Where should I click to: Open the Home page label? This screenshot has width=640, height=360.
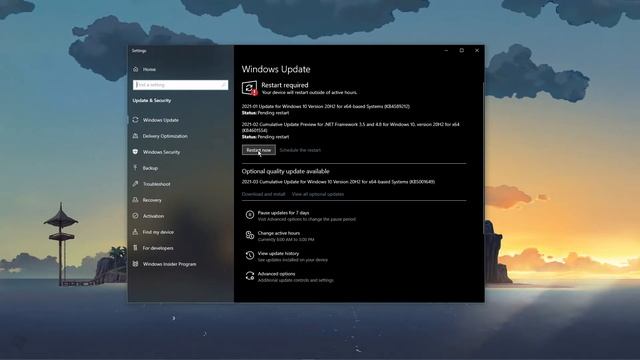pyautogui.click(x=149, y=69)
